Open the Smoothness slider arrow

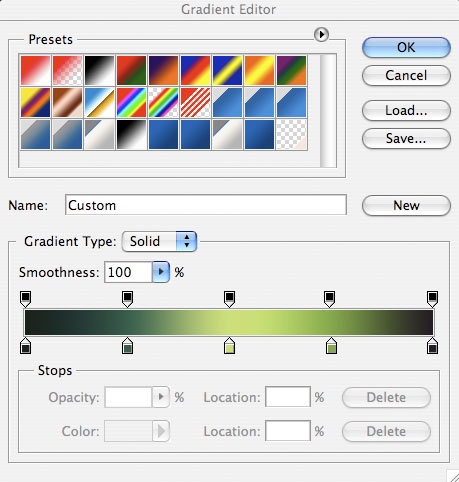click(161, 272)
